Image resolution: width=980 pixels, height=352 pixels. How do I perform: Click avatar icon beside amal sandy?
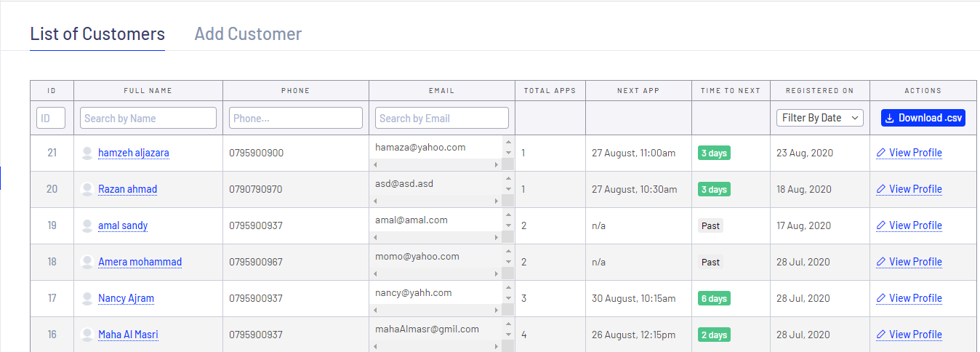pyautogui.click(x=87, y=225)
